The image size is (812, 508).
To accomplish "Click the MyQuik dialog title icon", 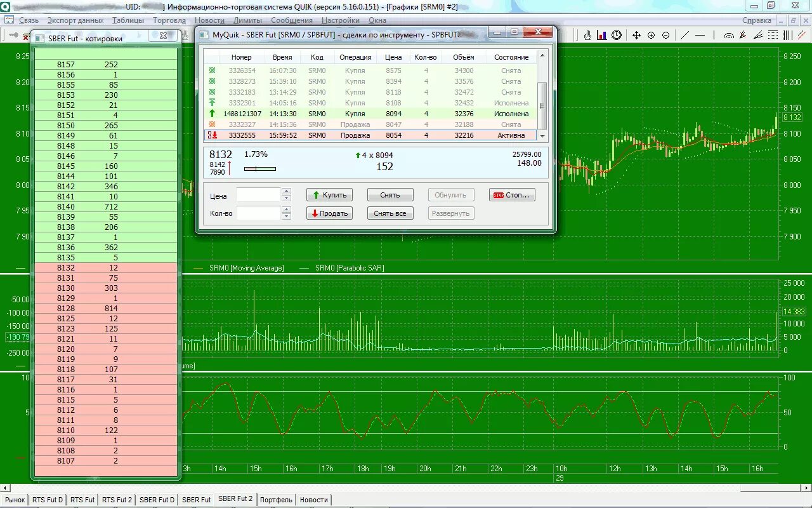I will 204,35.
